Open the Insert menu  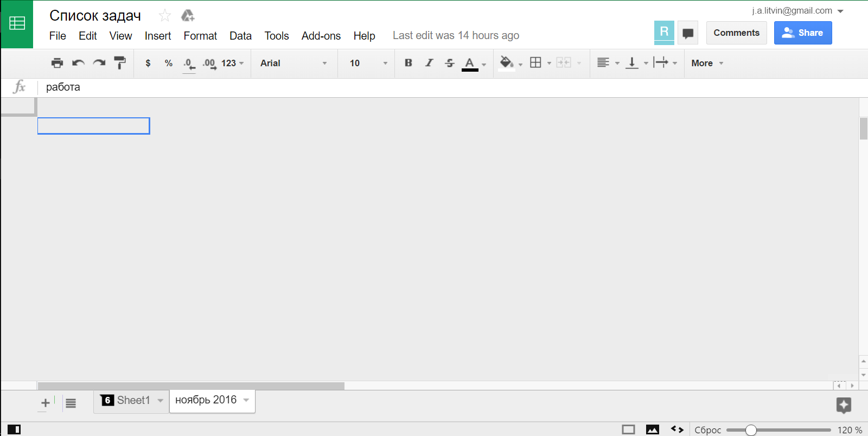click(x=158, y=36)
